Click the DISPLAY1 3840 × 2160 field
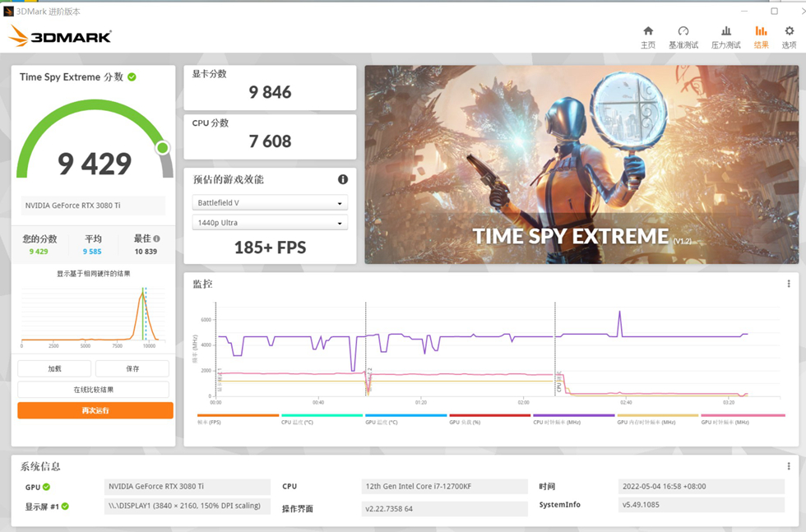Viewport: 806px width, 532px height. click(188, 506)
